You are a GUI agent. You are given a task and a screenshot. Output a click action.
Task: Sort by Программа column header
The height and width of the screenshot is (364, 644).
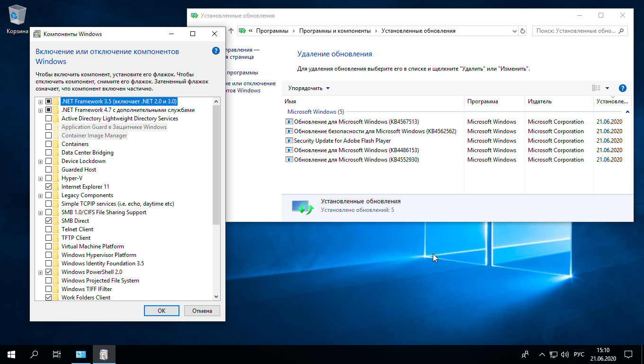coord(494,101)
